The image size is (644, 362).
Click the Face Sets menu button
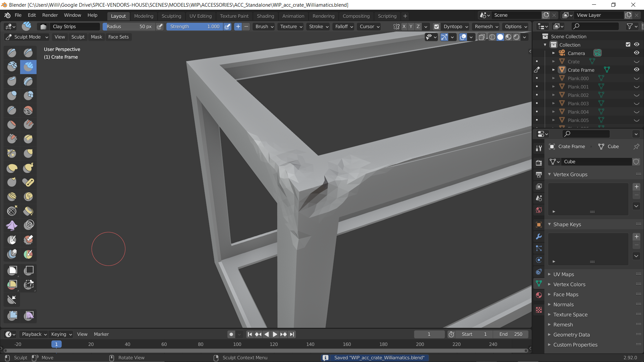click(x=118, y=37)
